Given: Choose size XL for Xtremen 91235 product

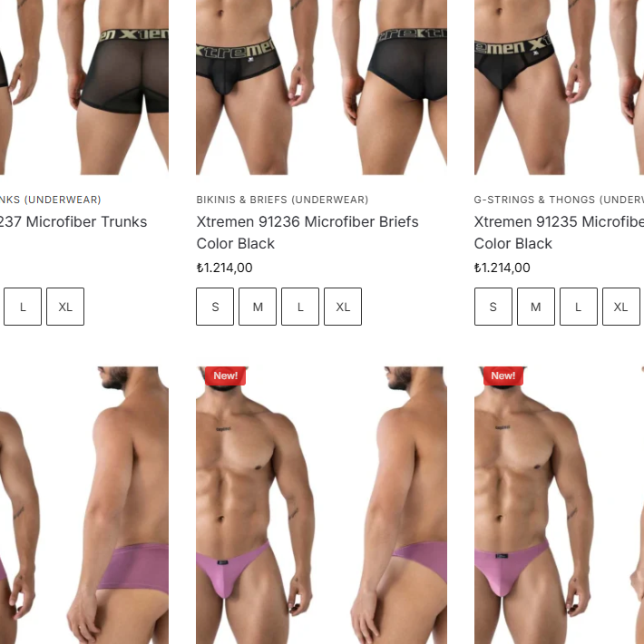Looking at the screenshot, I should tap(621, 307).
